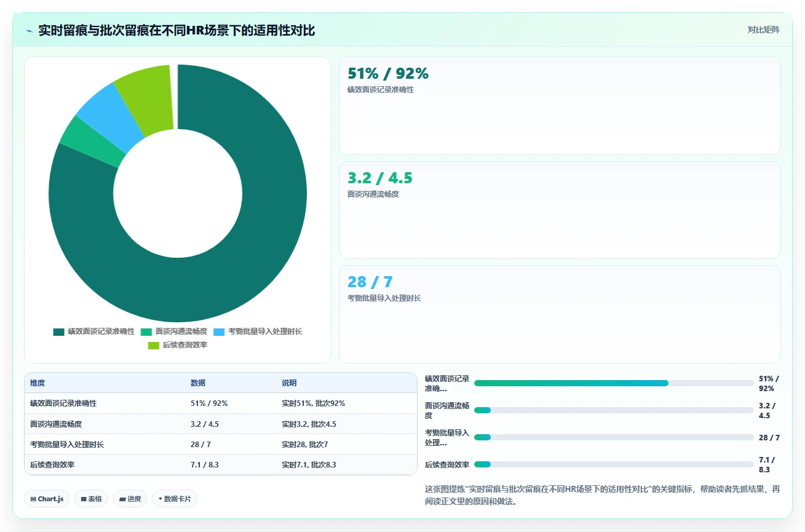Click the light blue donut segment

[100, 116]
